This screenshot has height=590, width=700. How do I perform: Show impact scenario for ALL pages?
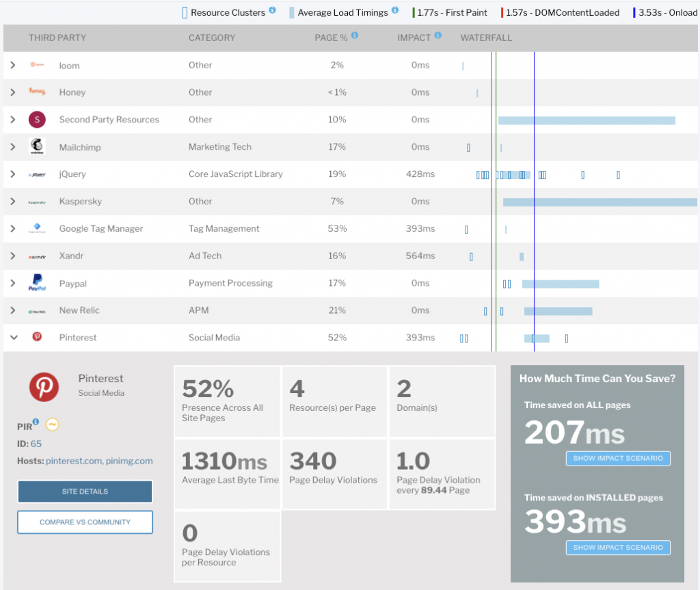[x=618, y=458]
